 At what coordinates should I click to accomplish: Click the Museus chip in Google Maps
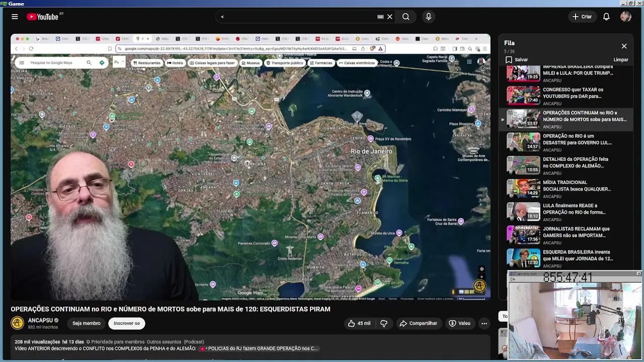(x=251, y=63)
